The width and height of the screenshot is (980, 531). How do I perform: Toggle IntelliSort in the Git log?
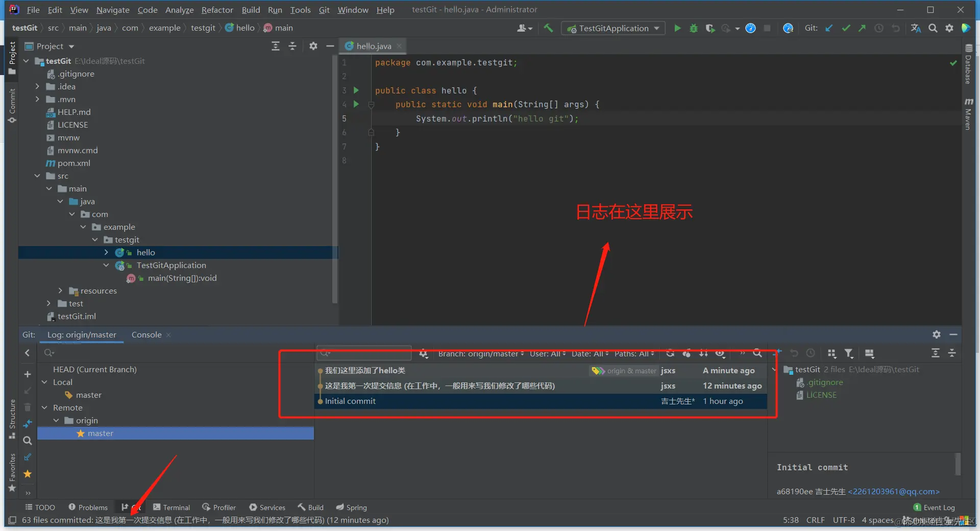click(x=703, y=353)
